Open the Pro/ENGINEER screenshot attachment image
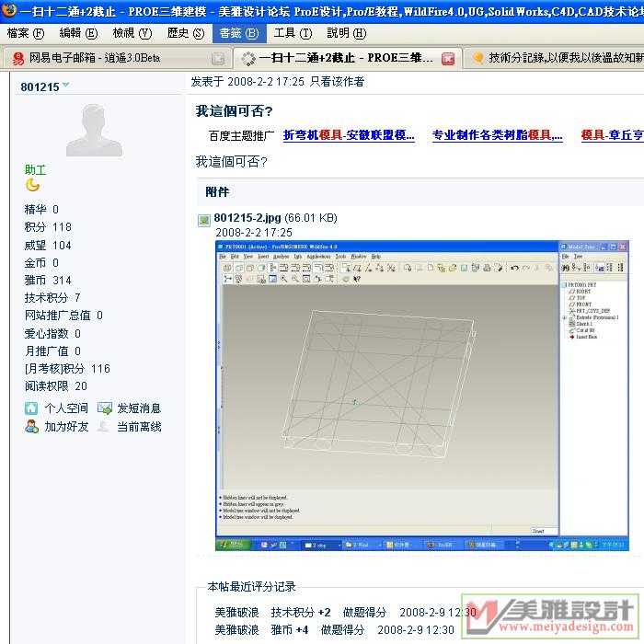This screenshot has width=644, height=644. 421,396
